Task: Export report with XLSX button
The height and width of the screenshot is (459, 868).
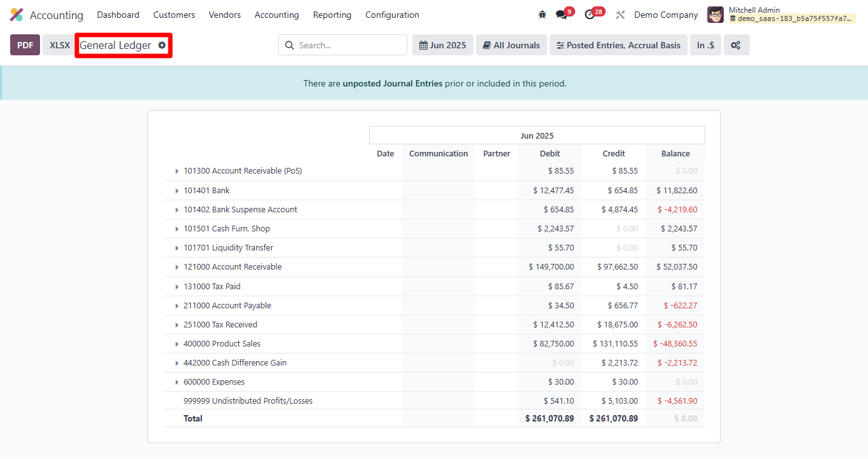Action: [x=60, y=45]
